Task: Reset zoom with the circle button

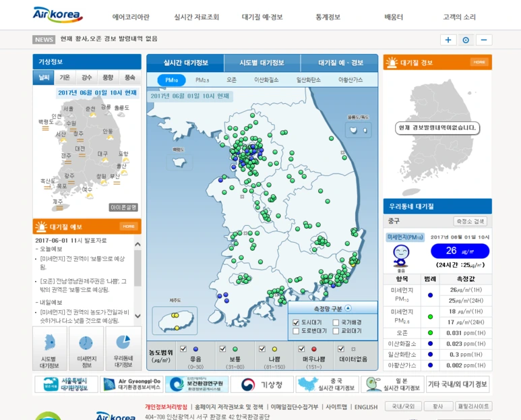Action: click(x=466, y=40)
